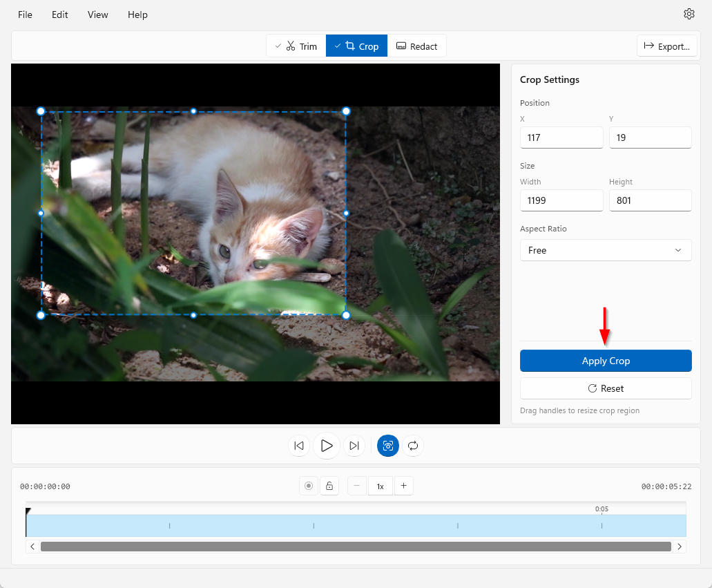Switch to the Trim tool

pyautogui.click(x=296, y=46)
